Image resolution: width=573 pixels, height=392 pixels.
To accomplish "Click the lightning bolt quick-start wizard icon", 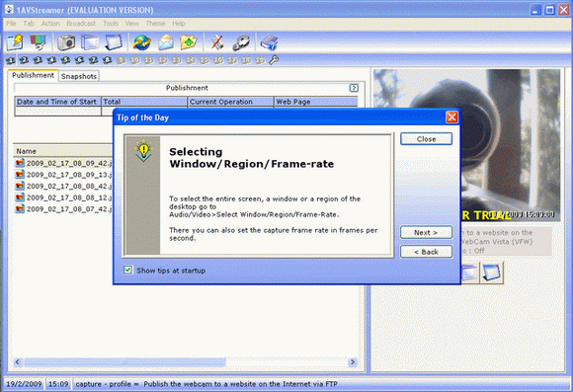I will pos(15,42).
